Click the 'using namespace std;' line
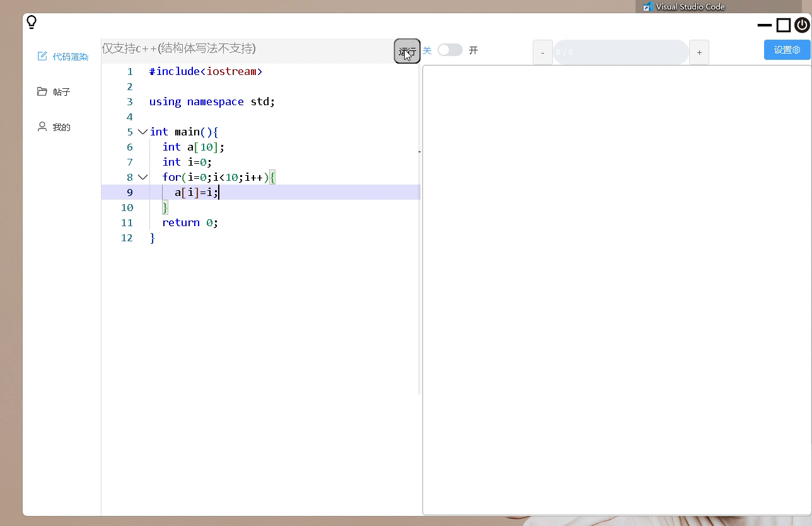The width and height of the screenshot is (812, 526). [212, 101]
